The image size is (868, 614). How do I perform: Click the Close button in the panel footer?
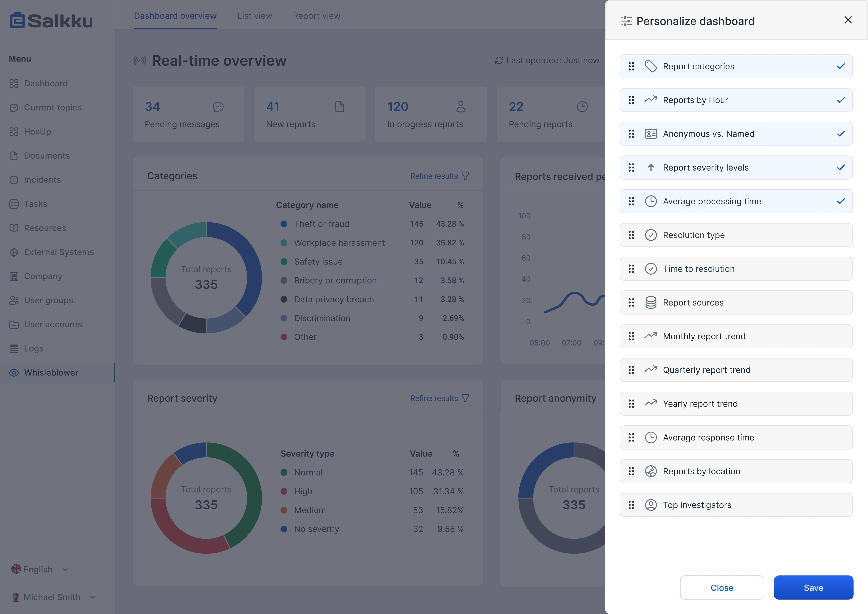(x=722, y=587)
